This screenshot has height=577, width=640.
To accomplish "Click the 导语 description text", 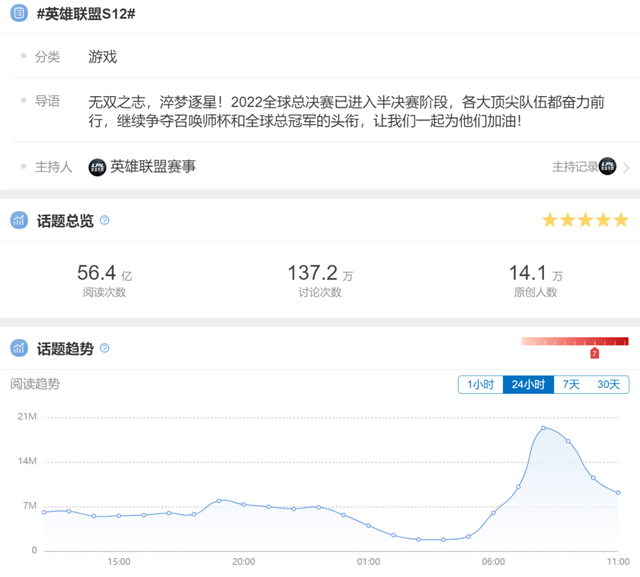I will tap(346, 111).
